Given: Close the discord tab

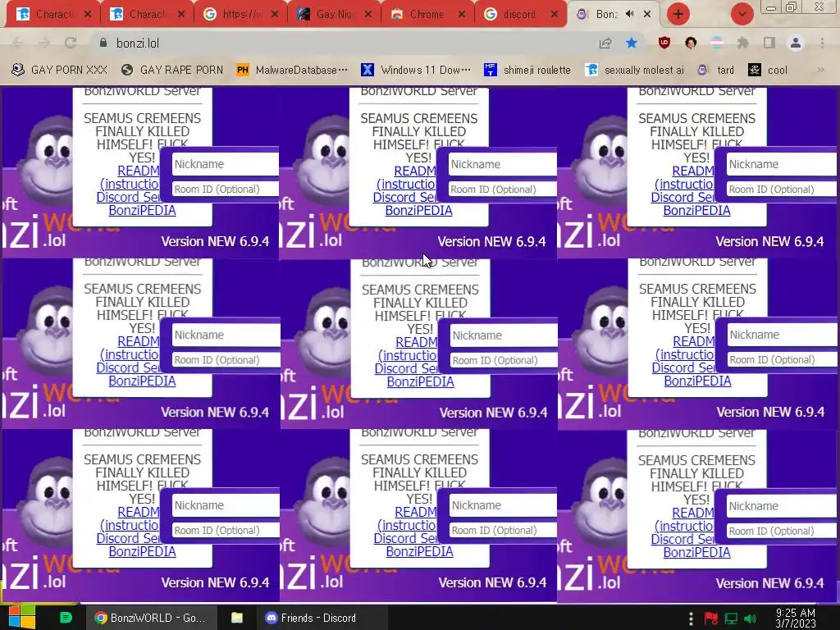Looking at the screenshot, I should (555, 15).
